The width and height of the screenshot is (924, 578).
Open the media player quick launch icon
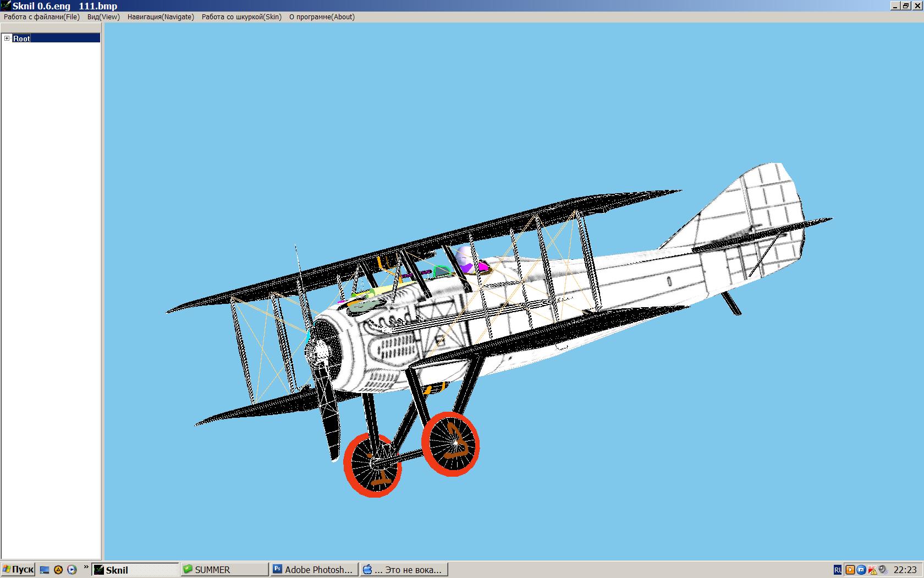pos(71,570)
